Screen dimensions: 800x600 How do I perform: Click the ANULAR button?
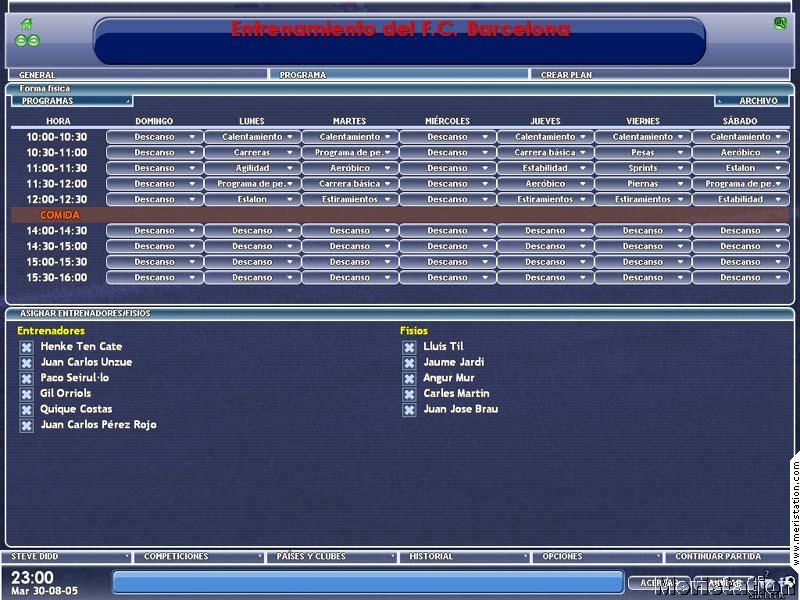pos(724,583)
